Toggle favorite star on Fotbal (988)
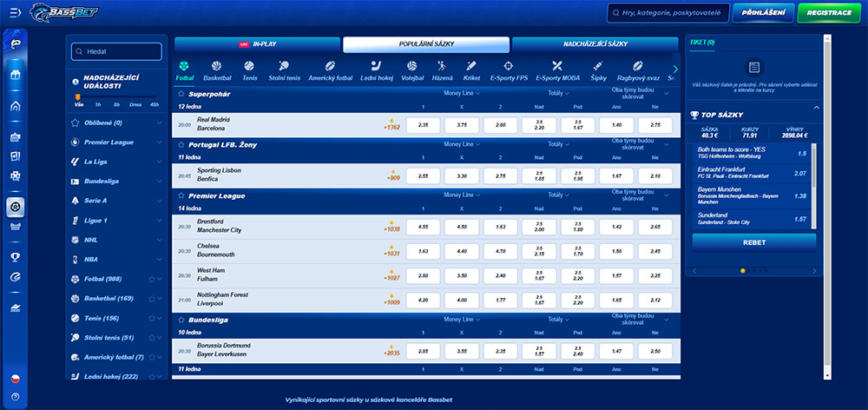The height and width of the screenshot is (410, 868). pyautogui.click(x=152, y=279)
